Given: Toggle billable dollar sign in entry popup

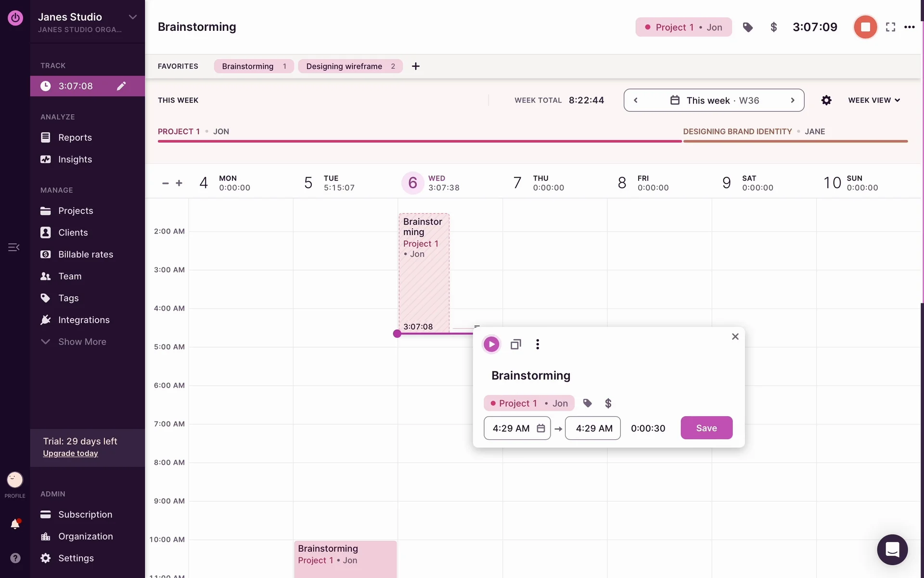Looking at the screenshot, I should 608,403.
